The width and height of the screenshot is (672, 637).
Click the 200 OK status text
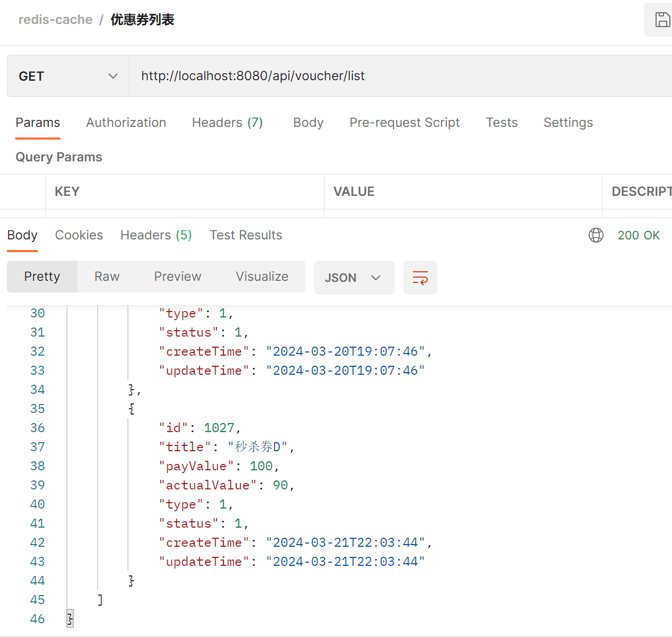click(x=639, y=235)
